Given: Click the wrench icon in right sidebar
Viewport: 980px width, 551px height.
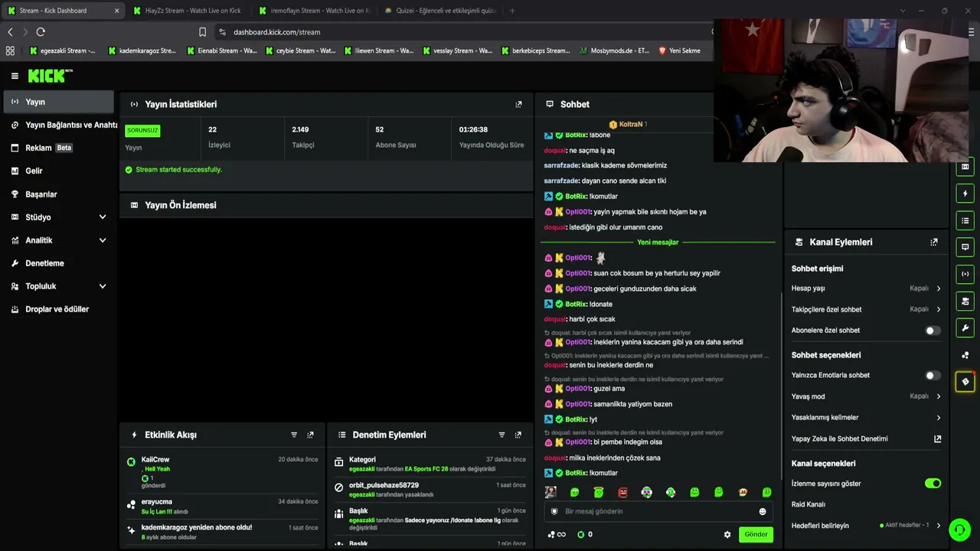Looking at the screenshot, I should tap(965, 328).
